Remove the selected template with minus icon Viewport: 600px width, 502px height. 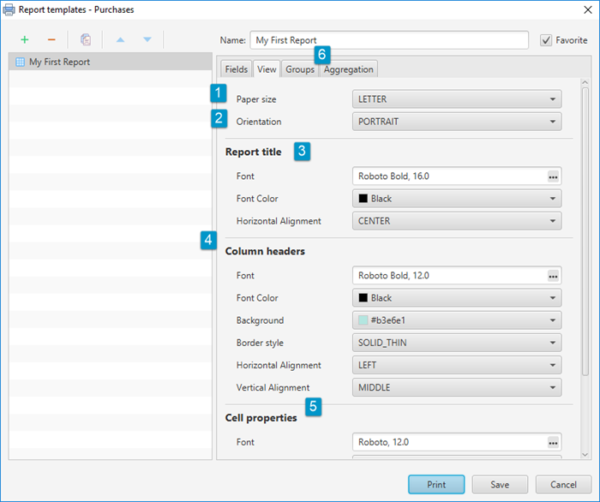[x=52, y=39]
